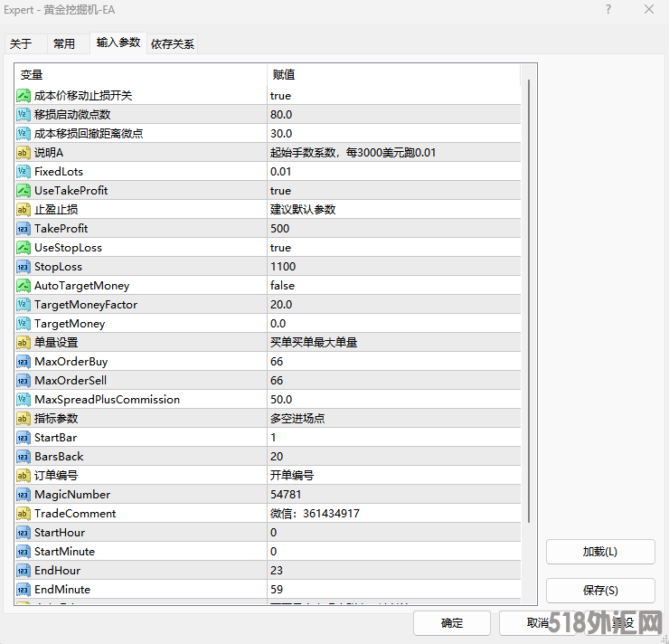Switch to the 常用 tab
Viewport: 669px width, 644px height.
point(69,43)
